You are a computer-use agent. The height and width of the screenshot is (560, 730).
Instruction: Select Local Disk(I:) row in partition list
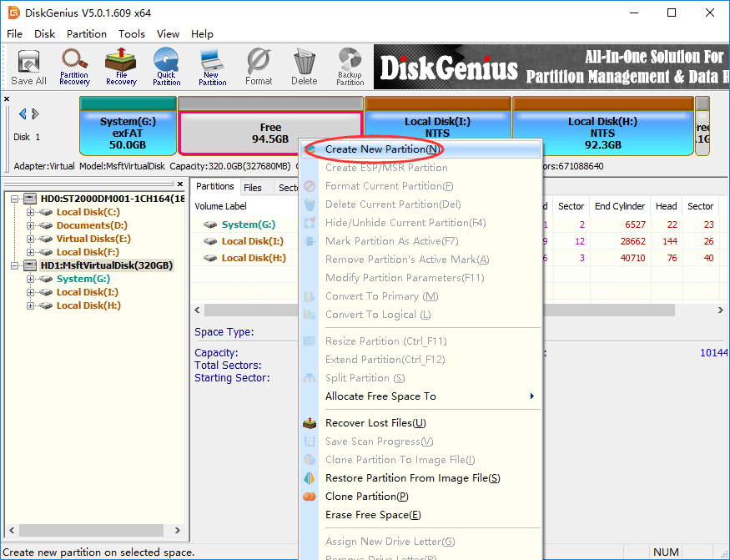pyautogui.click(x=252, y=241)
